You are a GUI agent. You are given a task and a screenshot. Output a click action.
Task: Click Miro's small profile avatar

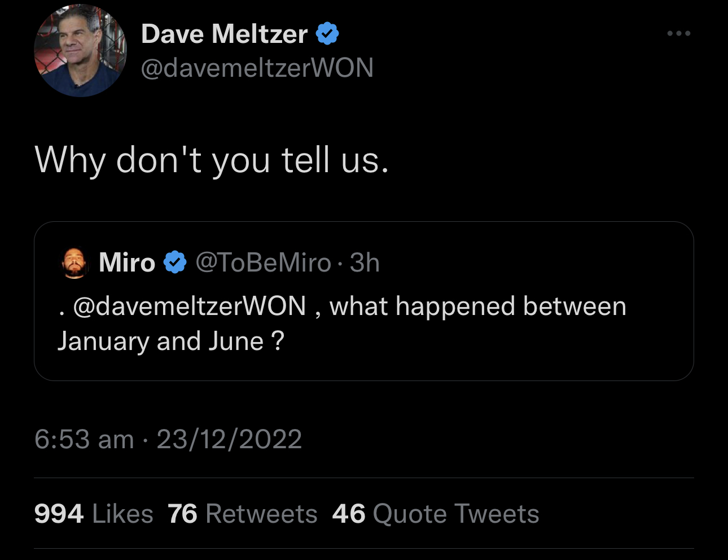coord(74,263)
